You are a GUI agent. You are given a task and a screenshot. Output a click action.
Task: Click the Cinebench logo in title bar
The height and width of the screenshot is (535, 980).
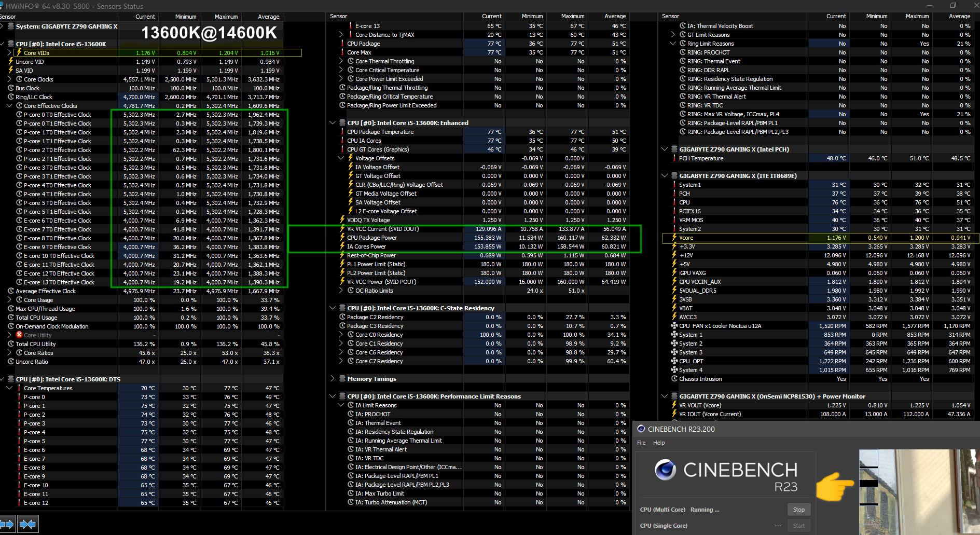641,429
